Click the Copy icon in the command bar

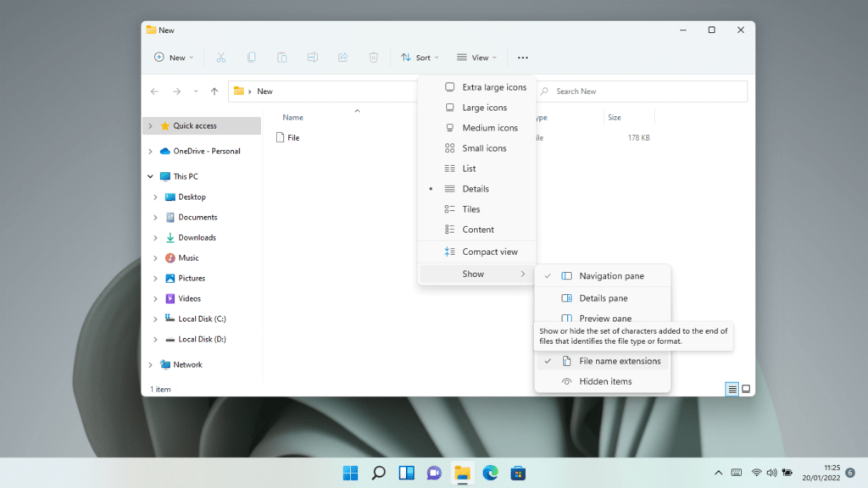tap(251, 57)
